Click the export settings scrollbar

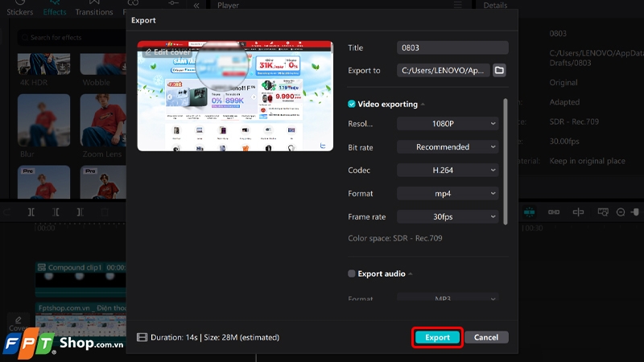point(506,162)
